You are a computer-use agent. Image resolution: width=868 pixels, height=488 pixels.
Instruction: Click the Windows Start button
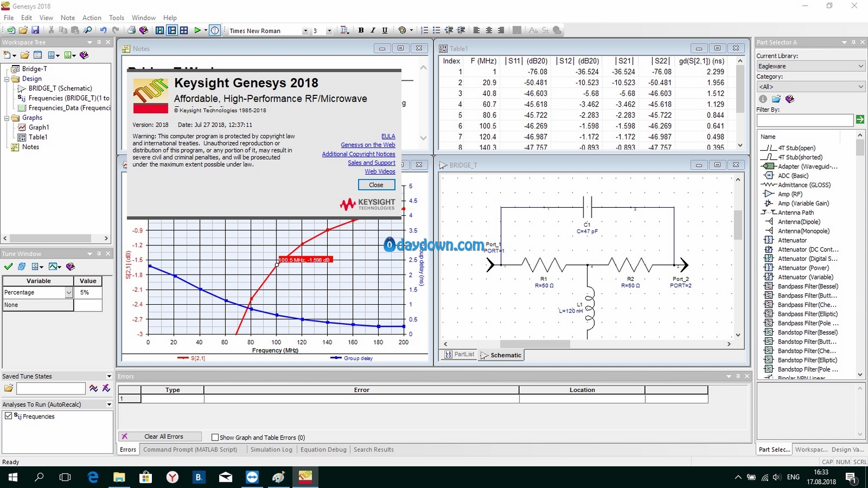pos(13,477)
